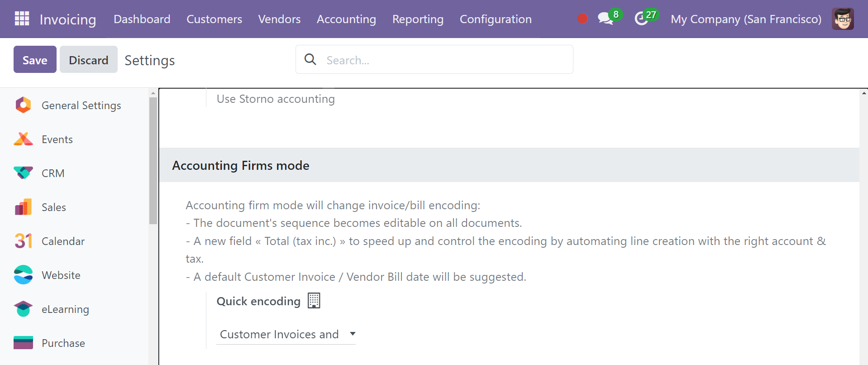Open the conversations chat icon
This screenshot has width=868, height=365.
click(605, 19)
